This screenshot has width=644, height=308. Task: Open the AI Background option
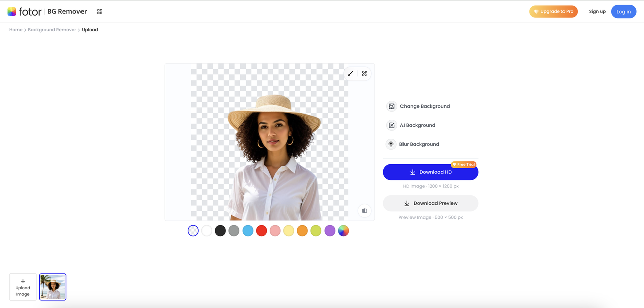[x=411, y=125]
